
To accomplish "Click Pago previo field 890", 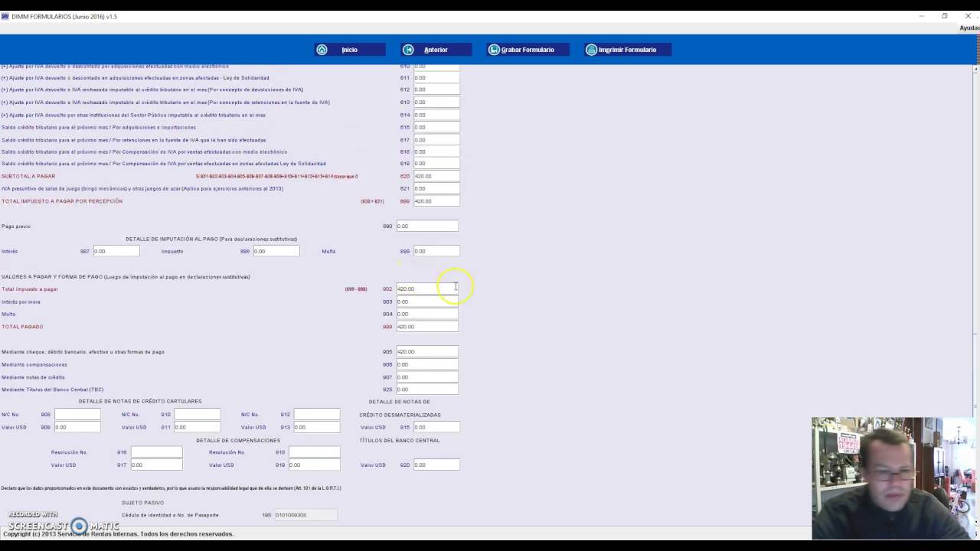I will [427, 226].
